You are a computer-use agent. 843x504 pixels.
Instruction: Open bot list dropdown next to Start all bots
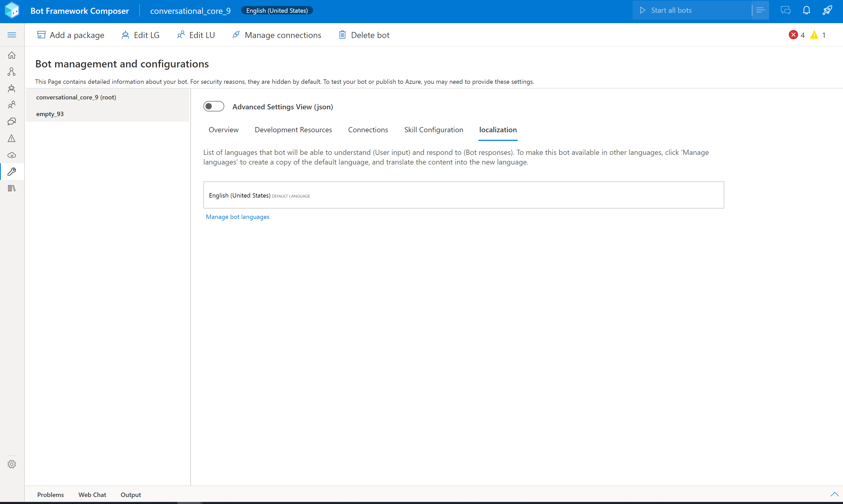(x=760, y=10)
